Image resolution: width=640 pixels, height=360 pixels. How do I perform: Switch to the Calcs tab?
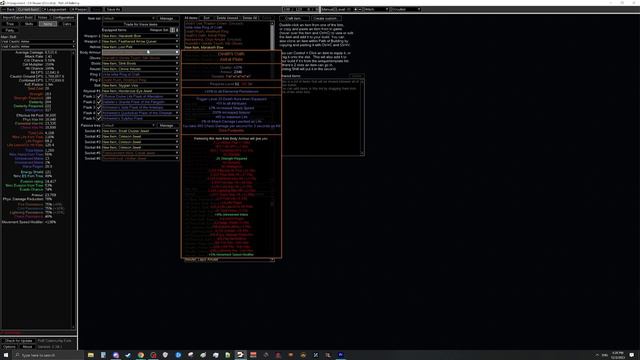(x=67, y=24)
